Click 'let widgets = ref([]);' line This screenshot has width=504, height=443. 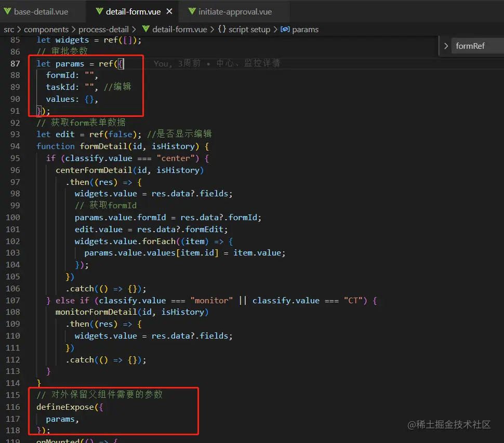[89, 40]
